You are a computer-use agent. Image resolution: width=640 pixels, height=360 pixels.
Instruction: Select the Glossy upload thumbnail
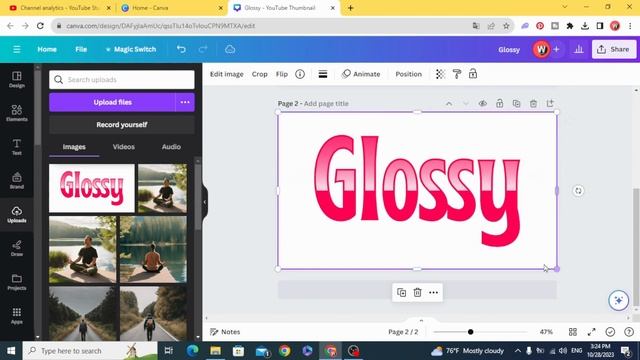[x=92, y=188]
